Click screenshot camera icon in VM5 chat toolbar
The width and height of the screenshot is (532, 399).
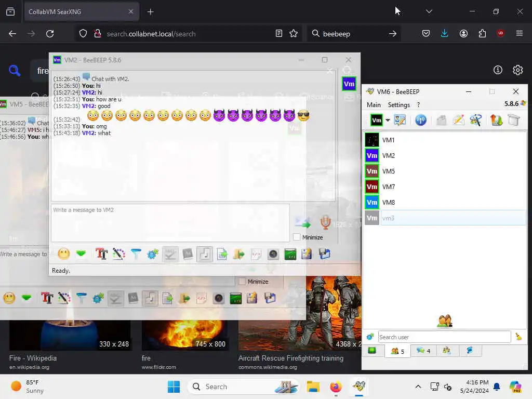coord(219,298)
